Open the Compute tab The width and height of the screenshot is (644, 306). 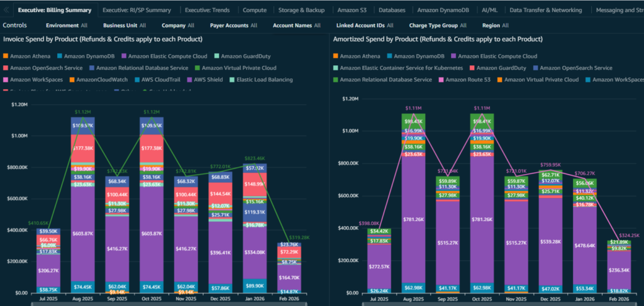point(255,10)
